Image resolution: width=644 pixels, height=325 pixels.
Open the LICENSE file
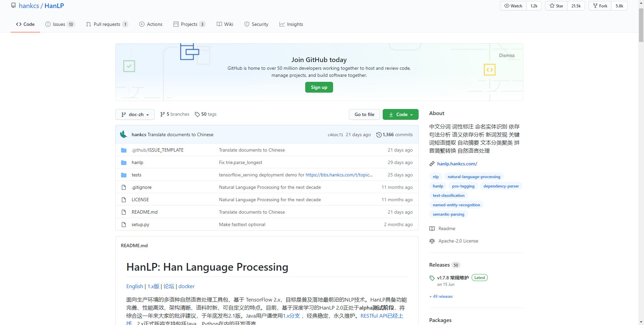tap(140, 200)
